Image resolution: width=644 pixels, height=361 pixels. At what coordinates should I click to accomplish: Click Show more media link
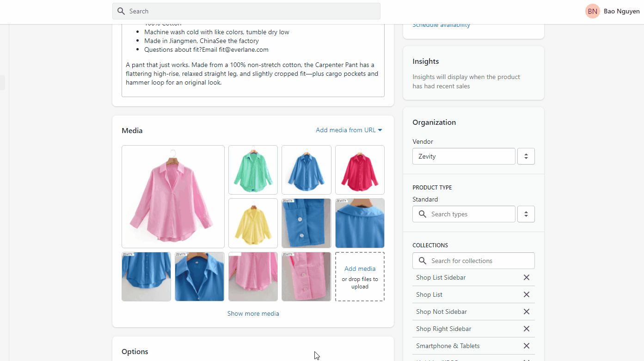click(x=253, y=313)
